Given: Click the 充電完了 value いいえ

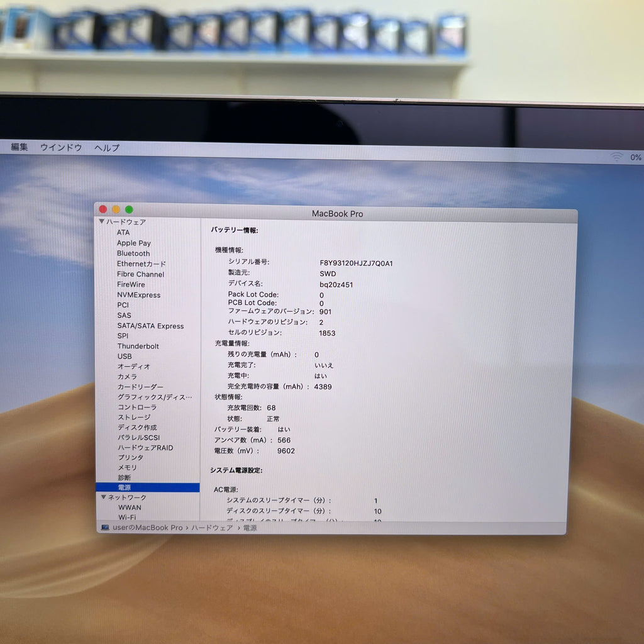Looking at the screenshot, I should [x=324, y=365].
